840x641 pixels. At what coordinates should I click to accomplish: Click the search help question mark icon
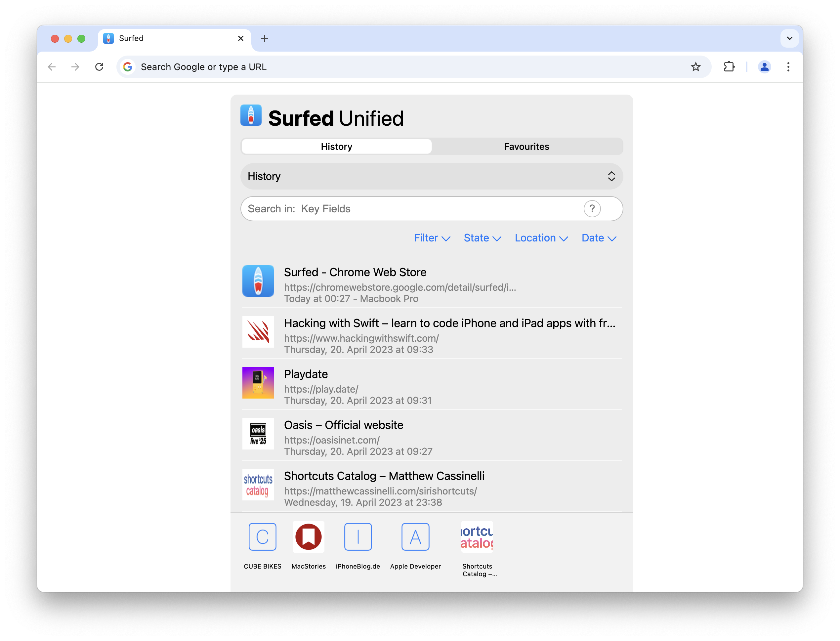[x=592, y=209]
